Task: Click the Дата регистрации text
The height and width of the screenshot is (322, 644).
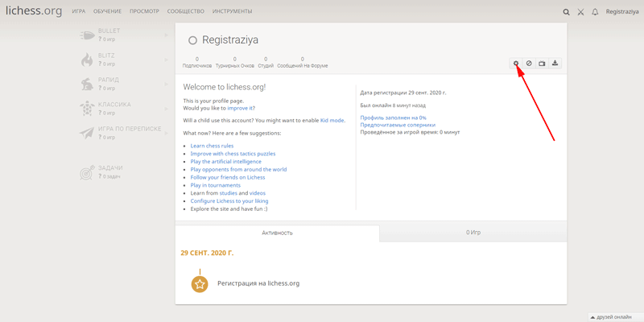Action: click(403, 93)
